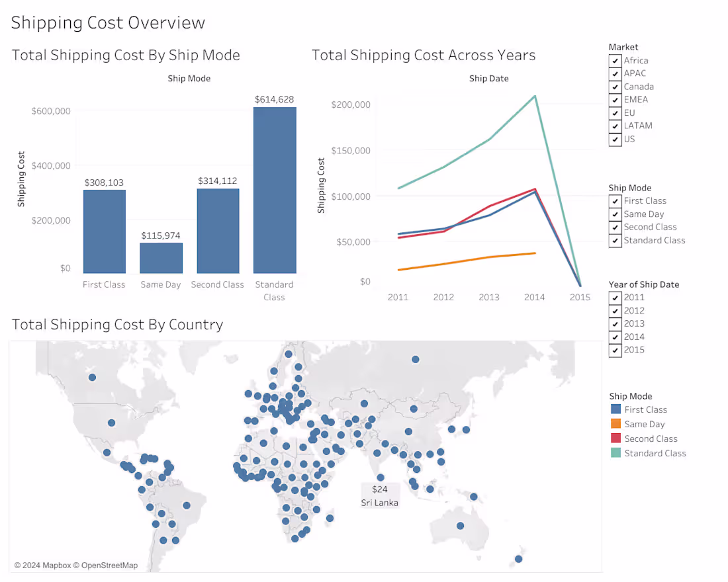Select the map dot over Australia
Screen dimensions: 728x582
tap(460, 526)
